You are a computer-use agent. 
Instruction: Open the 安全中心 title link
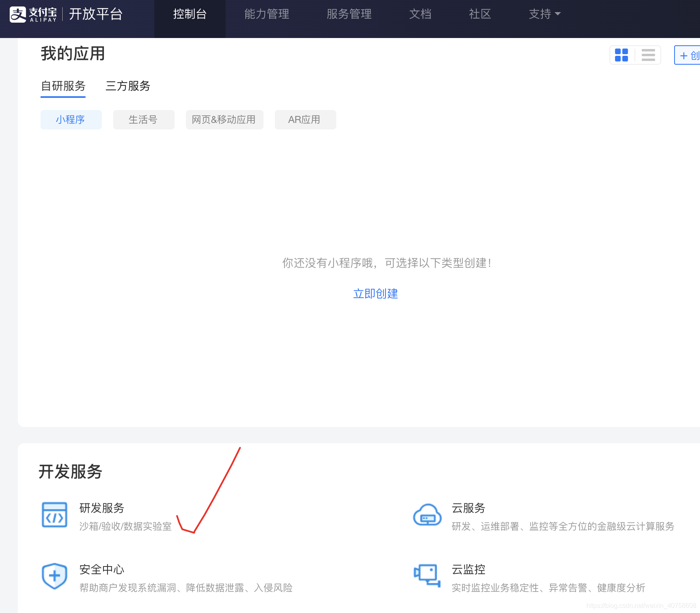(x=102, y=569)
